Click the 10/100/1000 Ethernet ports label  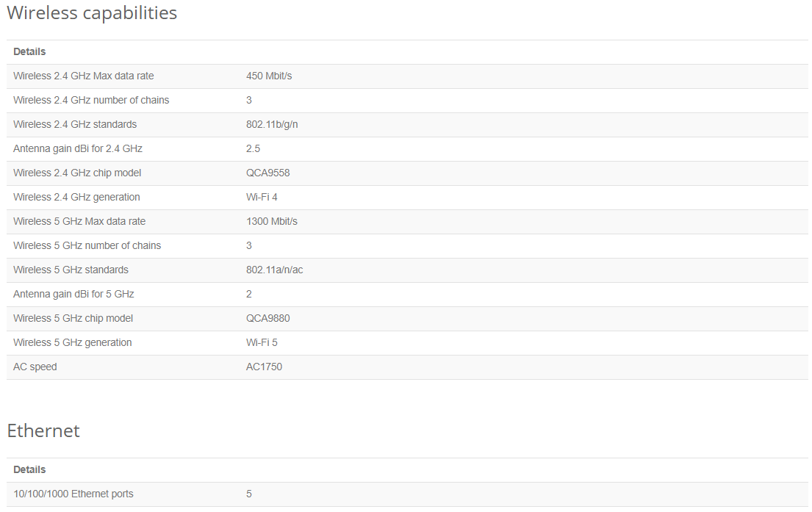tap(73, 494)
